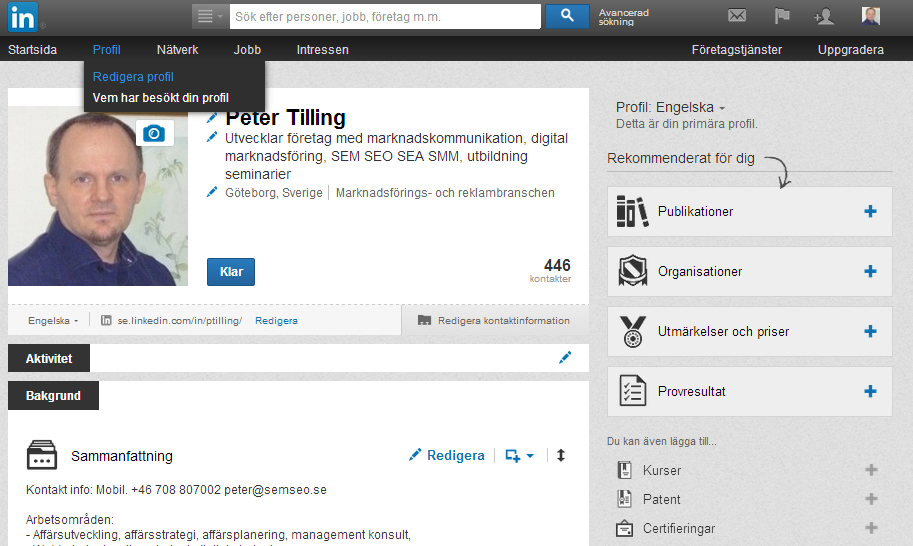Screen dimensions: 913x546
Task: Expand the Engelska language dropdown under photo
Action: pos(53,321)
